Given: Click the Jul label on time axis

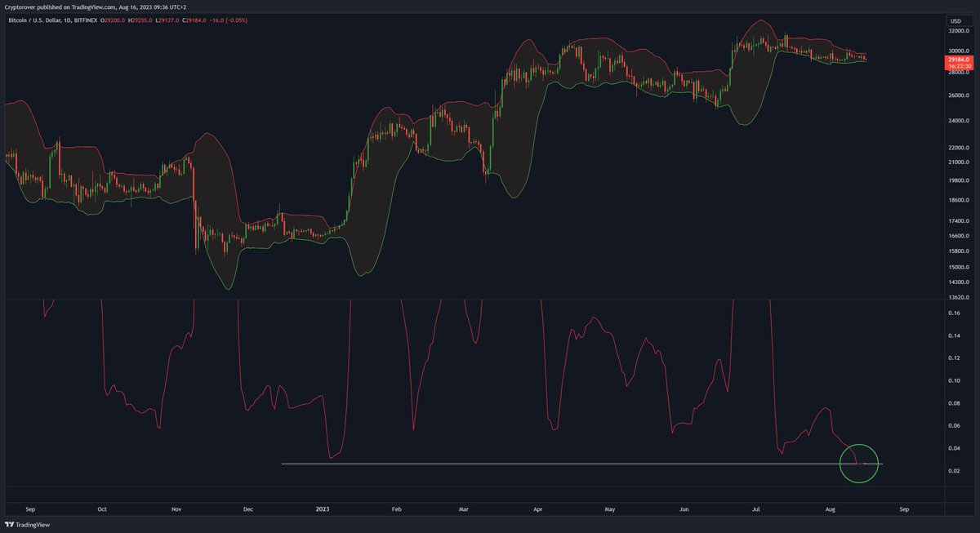Looking at the screenshot, I should (757, 509).
